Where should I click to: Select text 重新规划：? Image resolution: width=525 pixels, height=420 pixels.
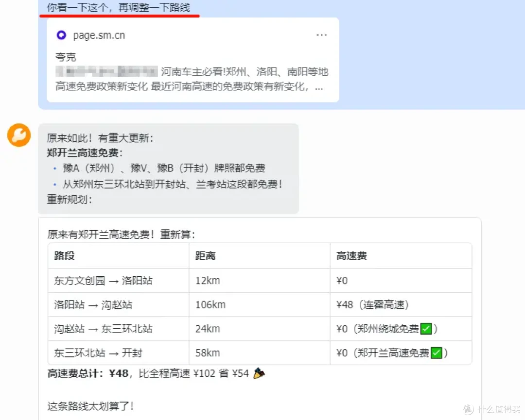(70, 199)
